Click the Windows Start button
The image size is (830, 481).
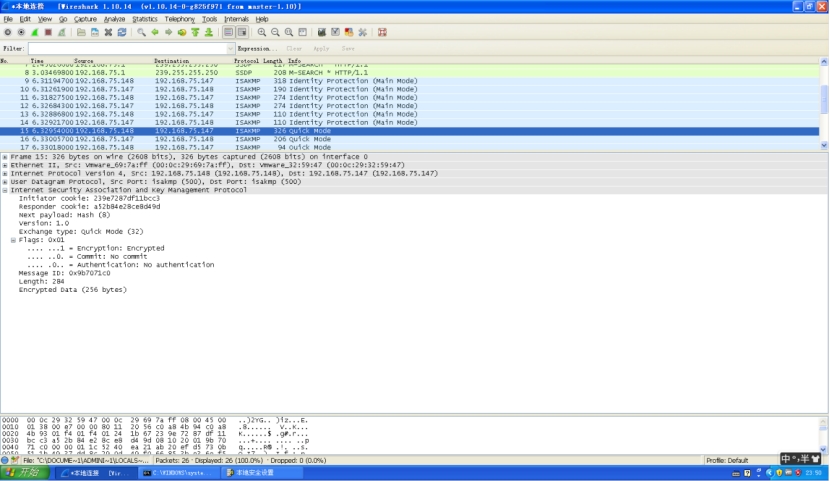point(24,472)
